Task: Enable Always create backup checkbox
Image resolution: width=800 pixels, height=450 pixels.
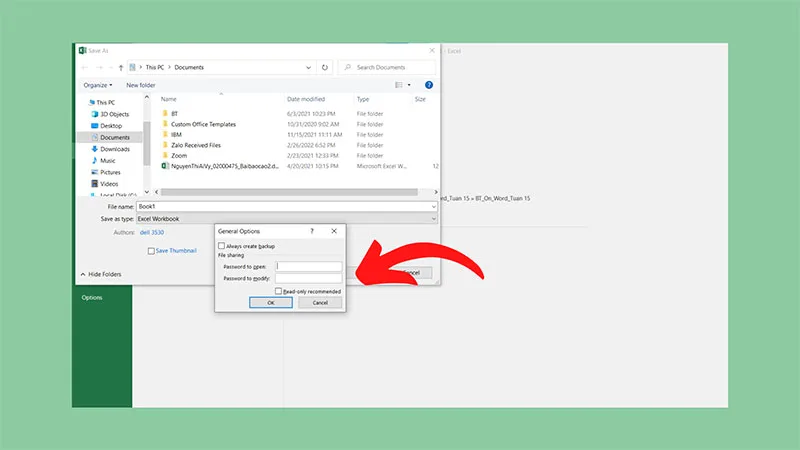Action: click(221, 246)
